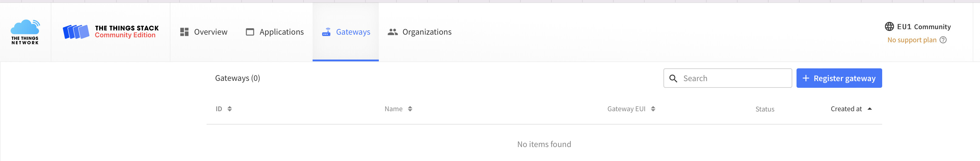Open the No support plan link

coord(912,40)
